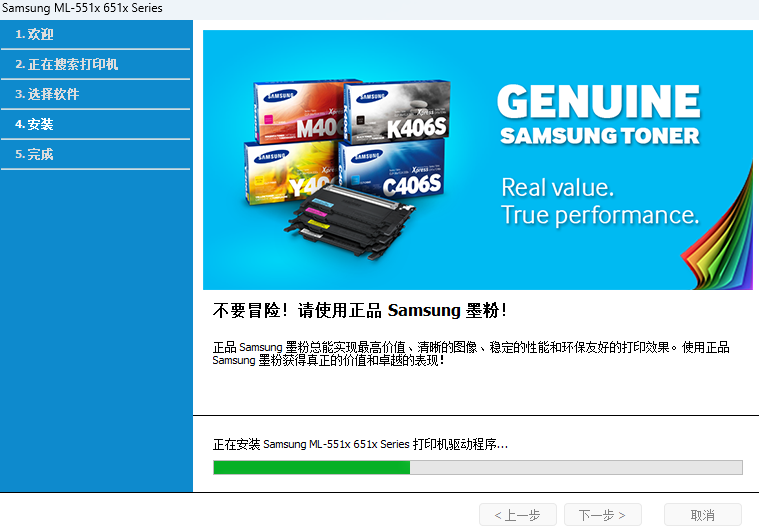Select step 4 安装 in sidebar
759x527 pixels.
[95, 124]
